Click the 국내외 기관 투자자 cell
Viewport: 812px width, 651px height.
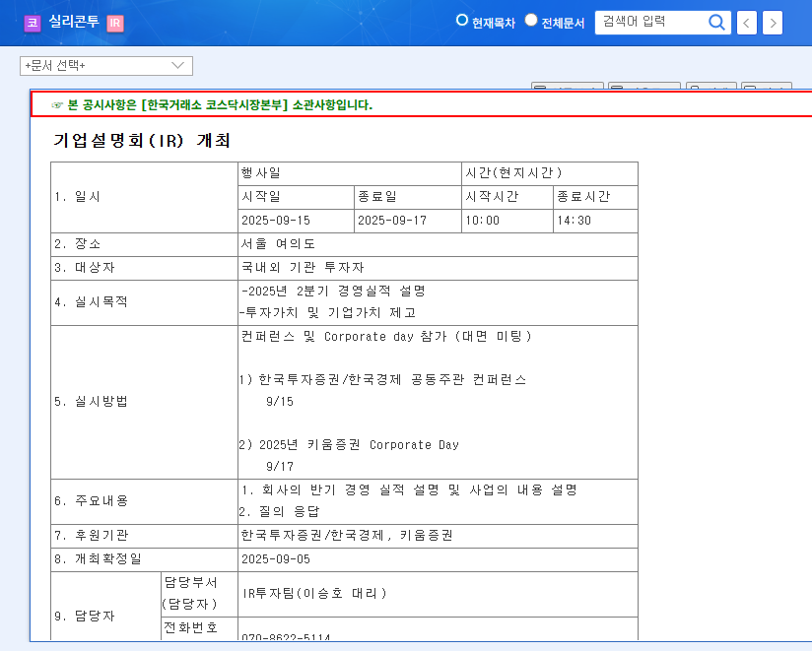click(x=438, y=268)
